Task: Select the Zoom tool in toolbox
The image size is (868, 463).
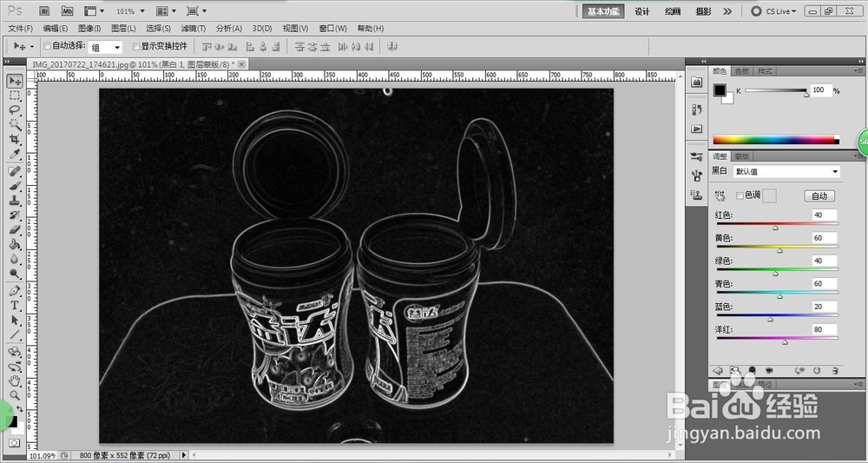Action: 15,395
